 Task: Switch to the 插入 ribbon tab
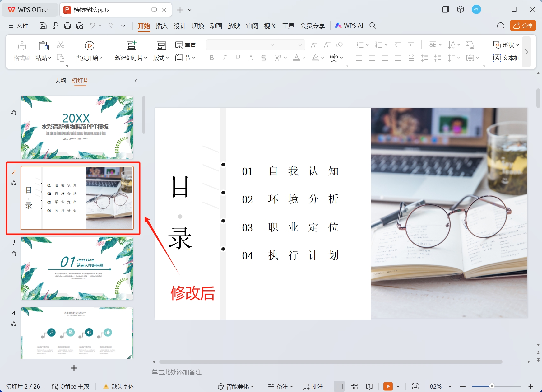162,26
